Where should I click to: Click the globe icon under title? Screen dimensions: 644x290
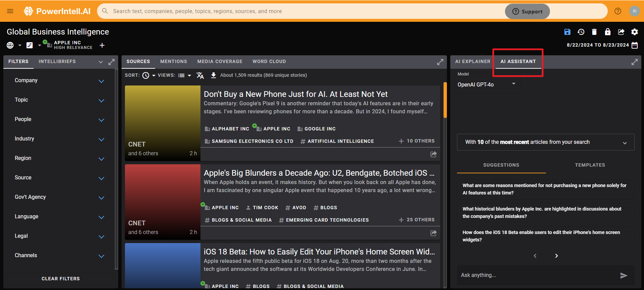click(x=10, y=45)
